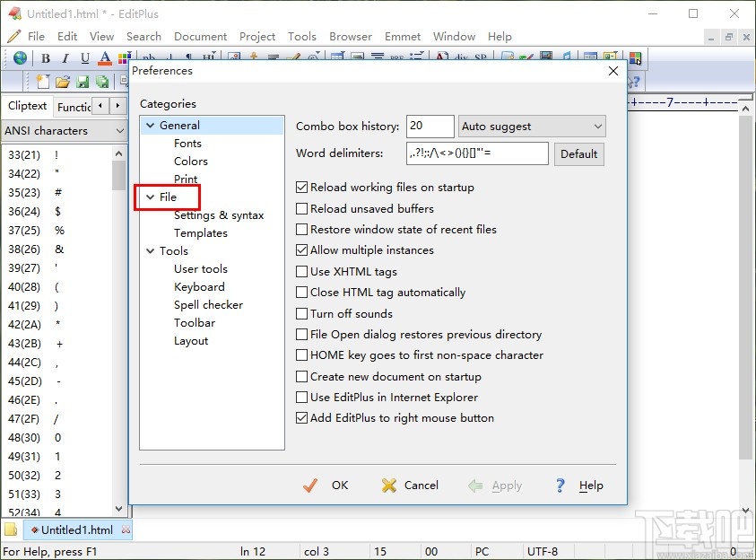Click the UTF-8 encoding in status bar
Image resolution: width=756 pixels, height=560 pixels.
543,551
